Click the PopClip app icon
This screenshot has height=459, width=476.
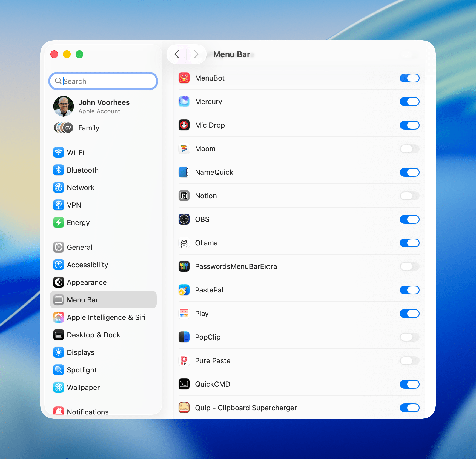pyautogui.click(x=184, y=337)
